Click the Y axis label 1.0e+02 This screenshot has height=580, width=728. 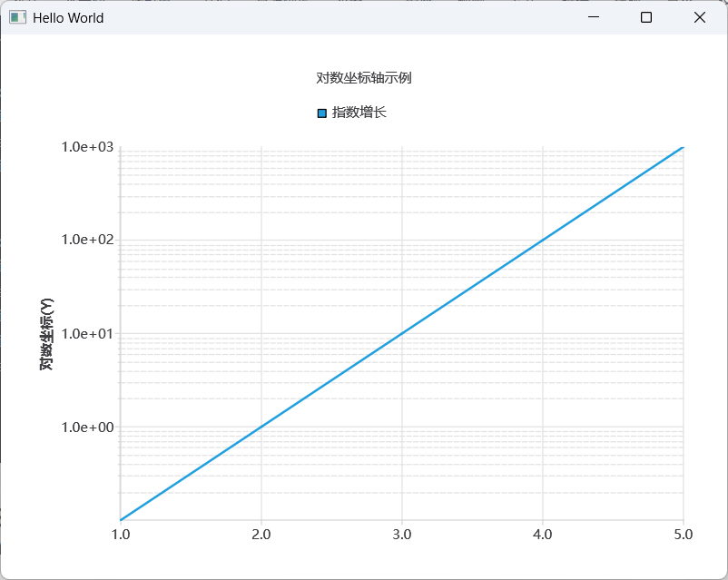[87, 240]
